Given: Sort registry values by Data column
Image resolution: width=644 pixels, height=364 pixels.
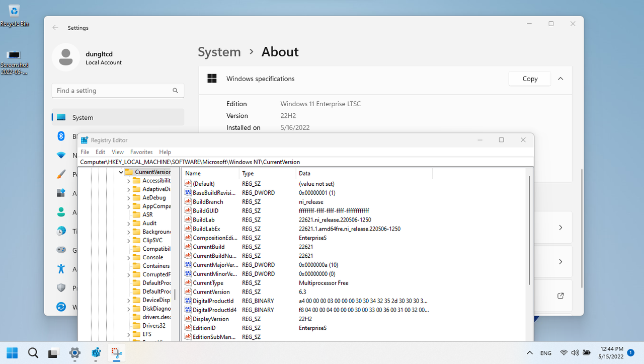Looking at the screenshot, I should point(363,173).
